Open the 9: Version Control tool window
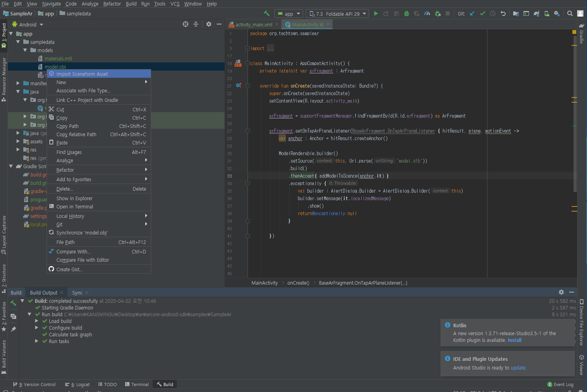This screenshot has height=392, width=587. pyautogui.click(x=34, y=384)
